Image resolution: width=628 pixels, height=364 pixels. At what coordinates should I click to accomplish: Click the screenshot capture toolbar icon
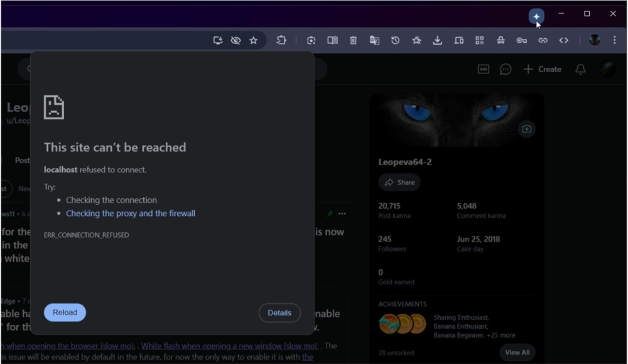311,40
